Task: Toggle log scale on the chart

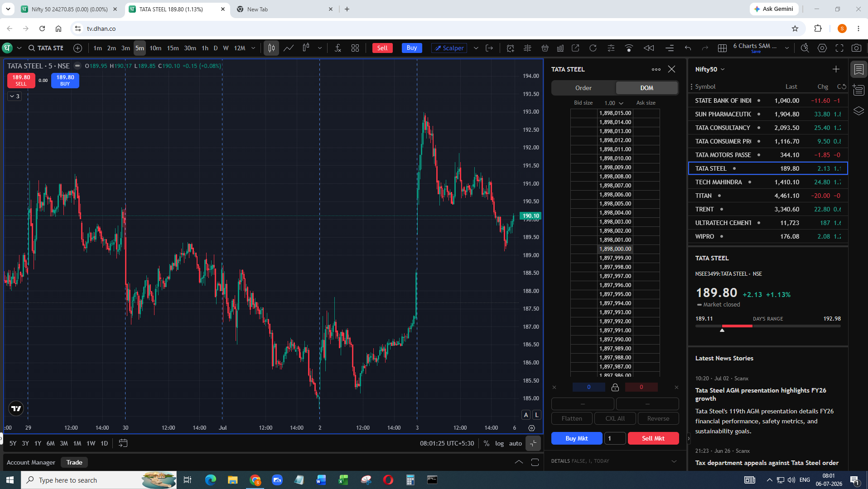Action: click(x=499, y=443)
